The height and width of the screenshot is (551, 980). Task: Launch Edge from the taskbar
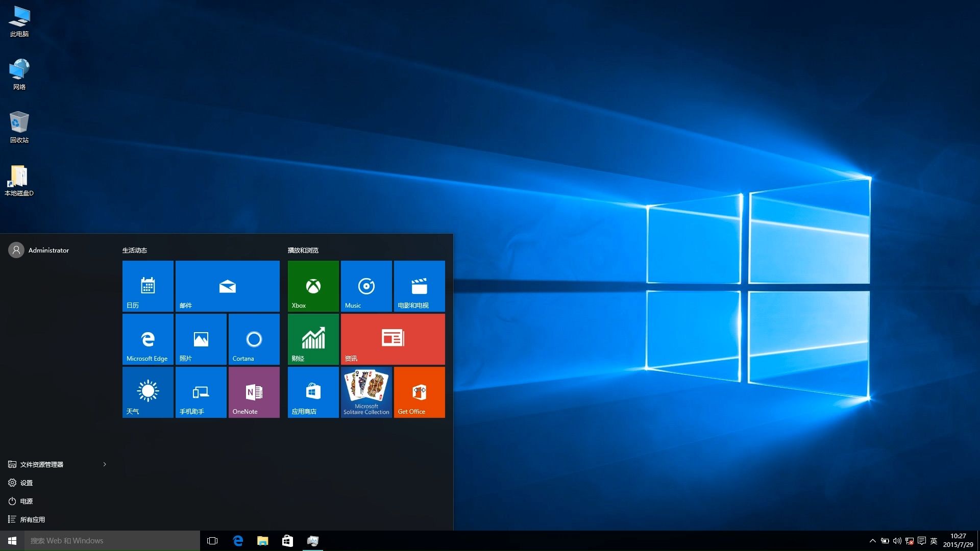(x=238, y=541)
